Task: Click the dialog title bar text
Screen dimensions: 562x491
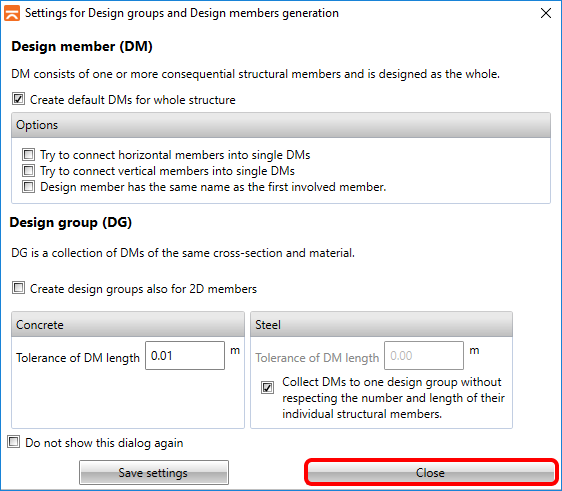Action: tap(182, 13)
